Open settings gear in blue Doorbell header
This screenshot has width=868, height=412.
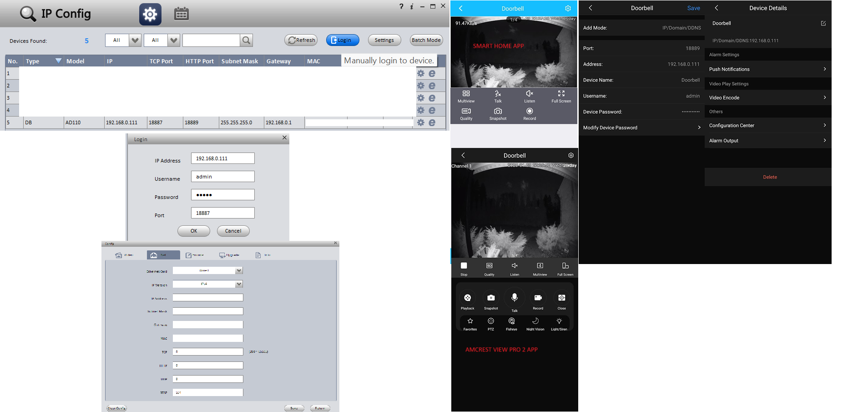(x=568, y=8)
